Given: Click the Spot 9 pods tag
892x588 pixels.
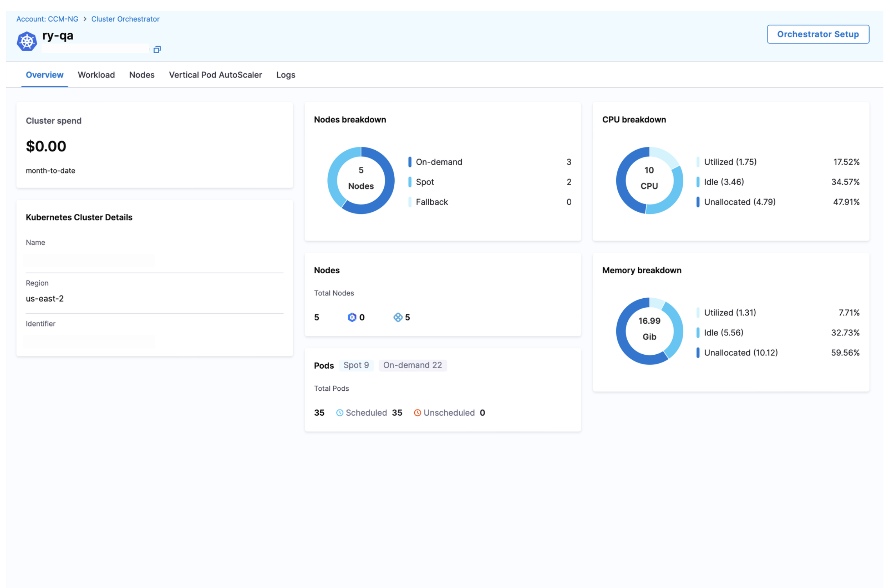Looking at the screenshot, I should (x=356, y=365).
